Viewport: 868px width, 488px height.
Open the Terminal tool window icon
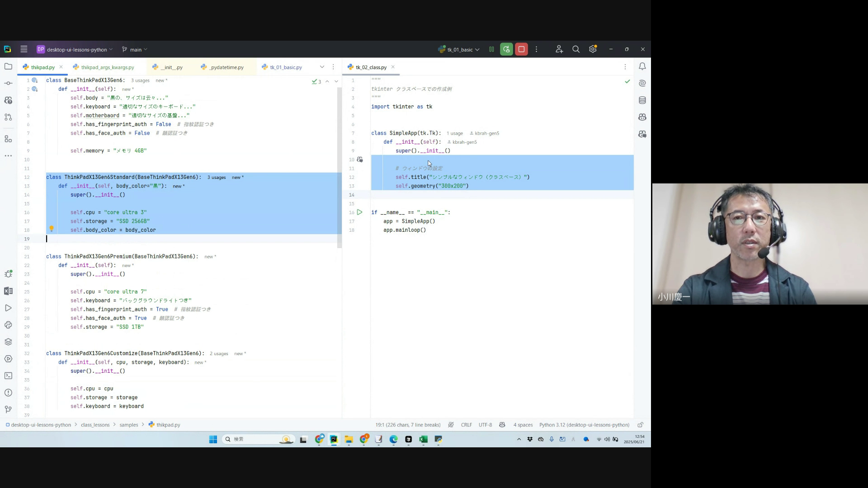[8, 375]
